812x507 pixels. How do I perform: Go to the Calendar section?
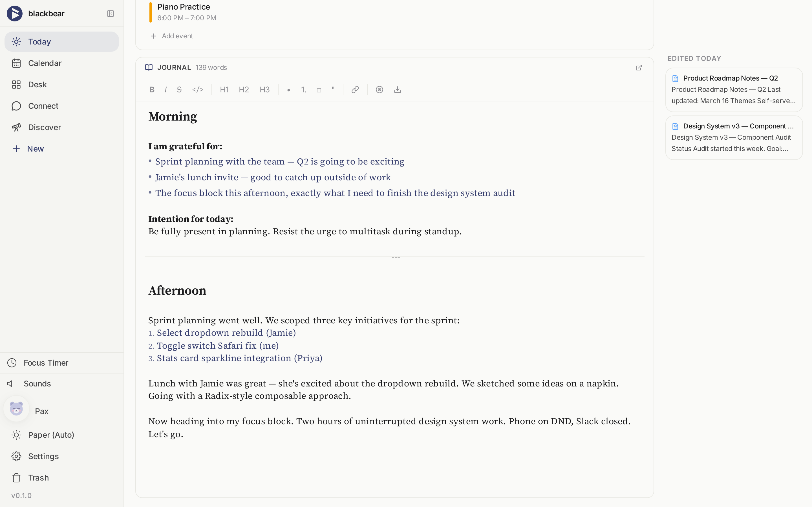(x=45, y=63)
